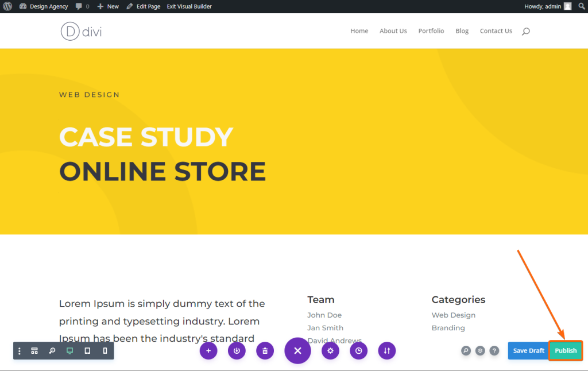Open page settings gear icon

330,351
